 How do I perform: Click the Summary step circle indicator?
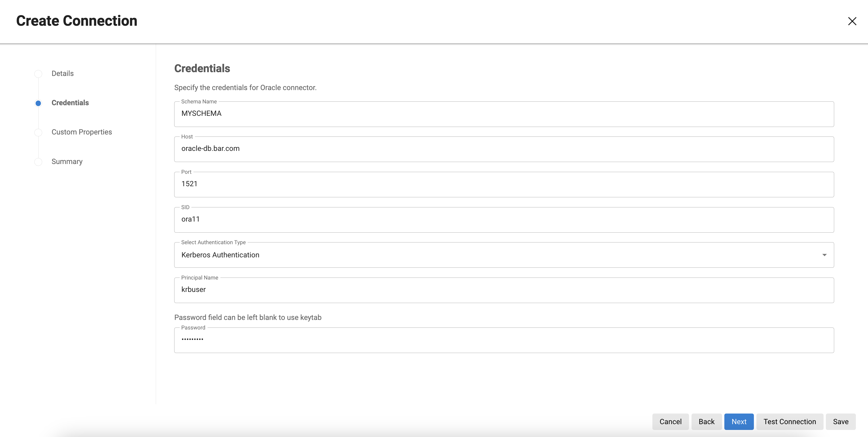coord(38,162)
